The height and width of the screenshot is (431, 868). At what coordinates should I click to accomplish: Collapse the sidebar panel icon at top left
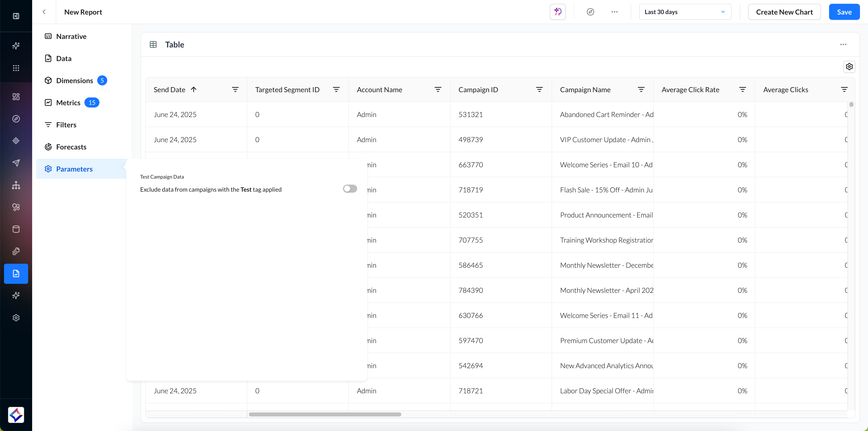pos(16,16)
